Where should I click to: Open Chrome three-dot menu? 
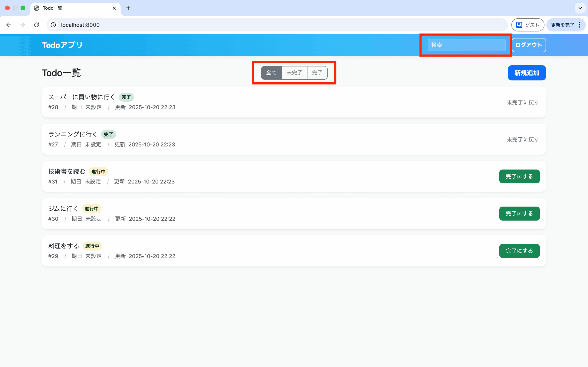click(580, 25)
